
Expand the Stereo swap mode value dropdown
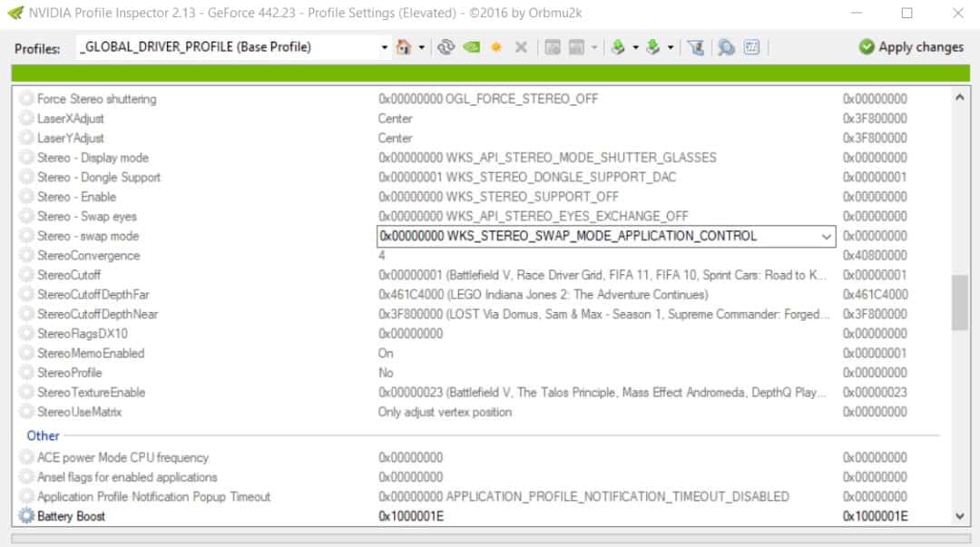(x=826, y=236)
